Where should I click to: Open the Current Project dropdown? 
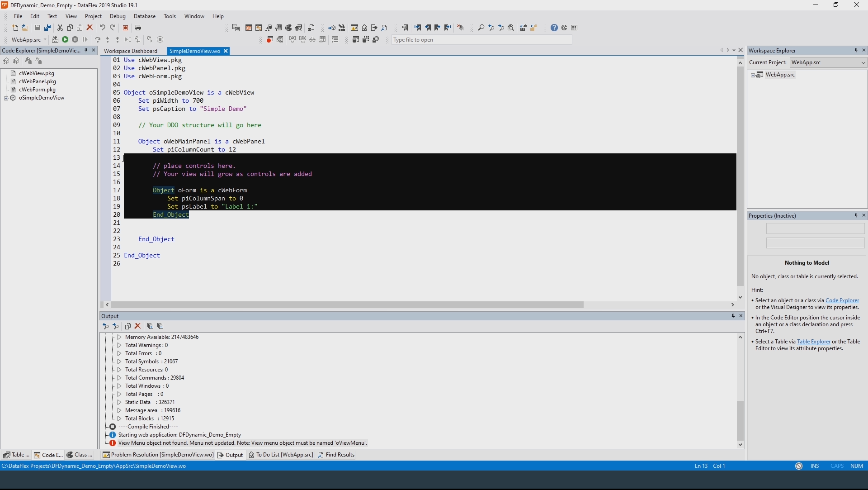(863, 63)
